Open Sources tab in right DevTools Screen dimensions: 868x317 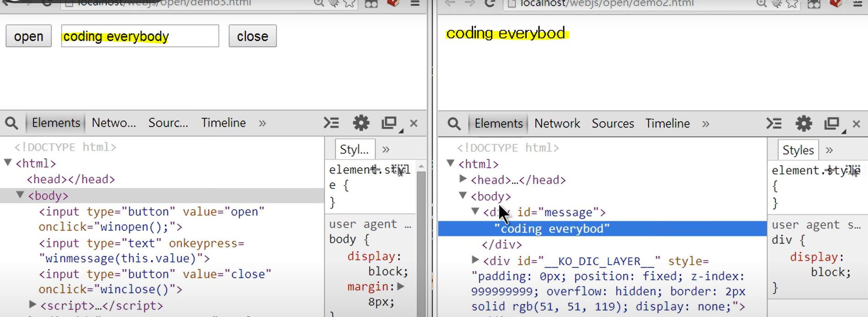pos(613,124)
